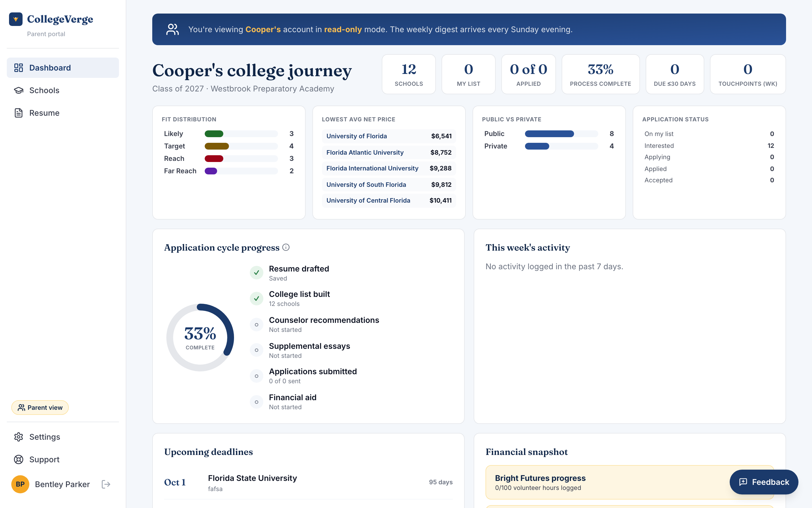Click the Florida State University deadline row
This screenshot has height=508, width=812.
308,483
